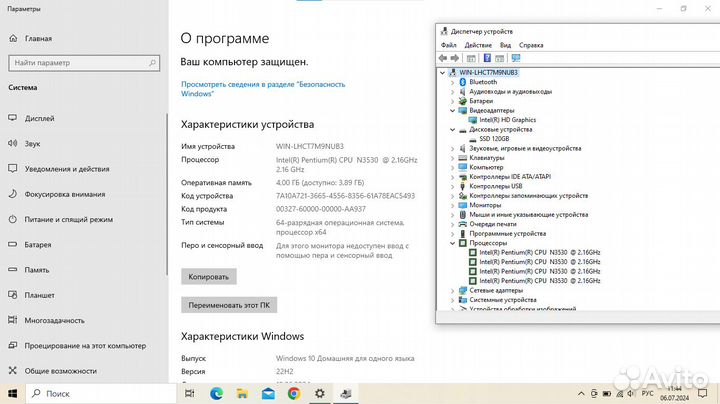Viewport: 720px width, 404px height.
Task: Launch Microsoft Edge from taskbar
Action: (216, 393)
